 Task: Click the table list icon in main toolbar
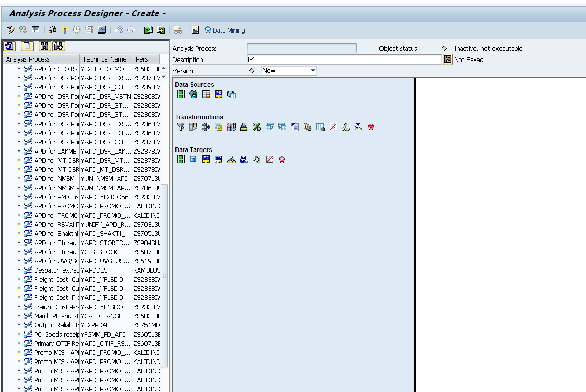(36, 29)
